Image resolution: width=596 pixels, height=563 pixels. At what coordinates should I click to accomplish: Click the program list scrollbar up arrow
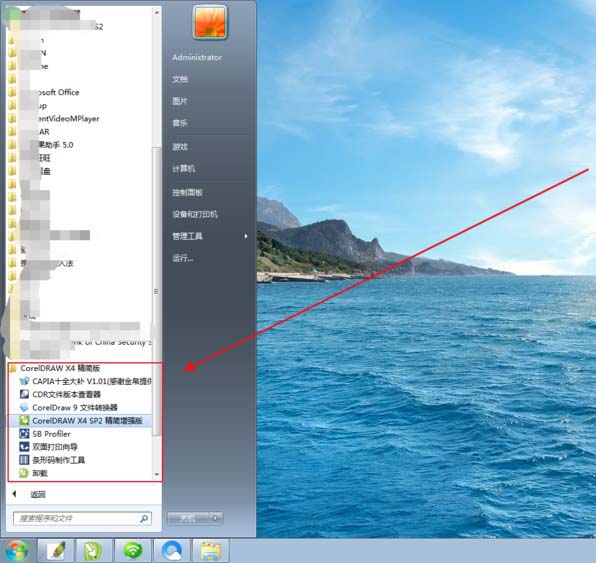(157, 12)
